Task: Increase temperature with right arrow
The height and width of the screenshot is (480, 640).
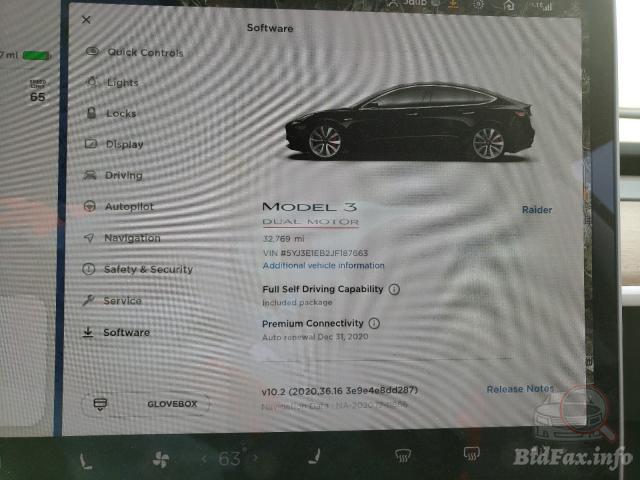Action: pyautogui.click(x=254, y=458)
